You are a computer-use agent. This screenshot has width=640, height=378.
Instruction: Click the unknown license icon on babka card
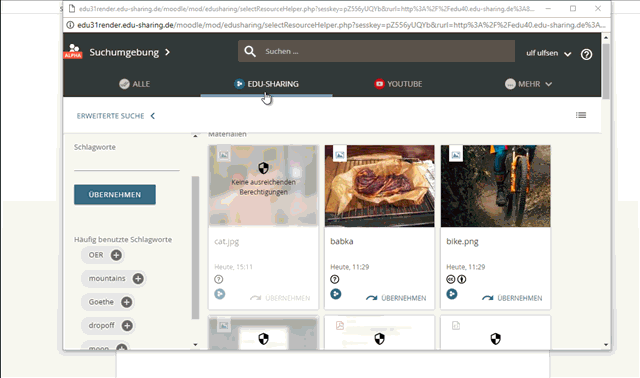pyautogui.click(x=335, y=280)
